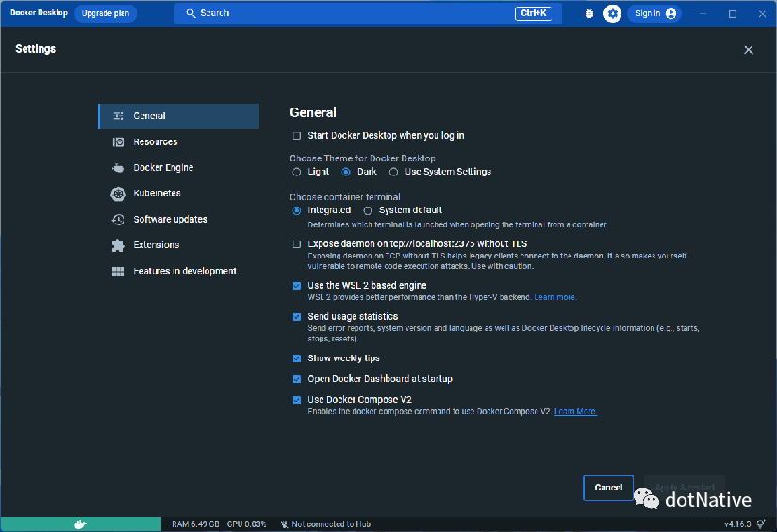The width and height of the screenshot is (777, 532).
Task: Select Use System Settings theme option
Action: coord(393,172)
